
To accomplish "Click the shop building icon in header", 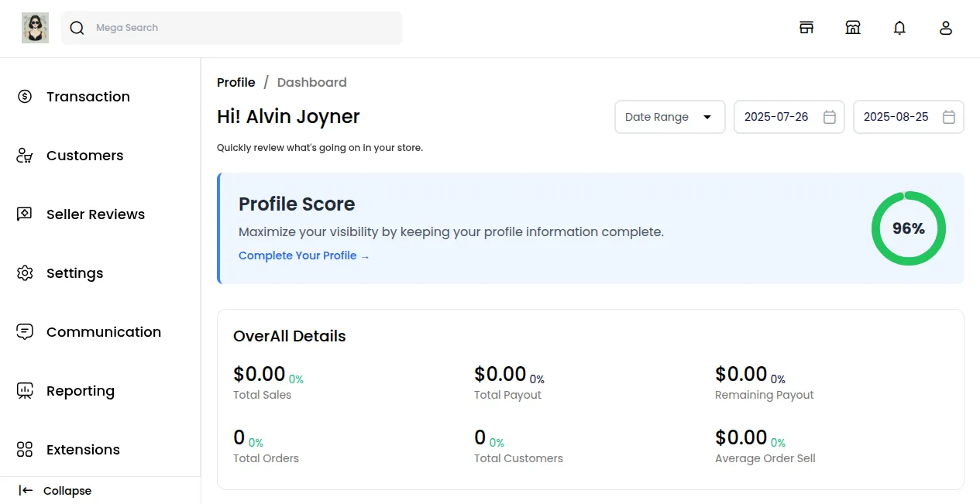I will pos(853,28).
